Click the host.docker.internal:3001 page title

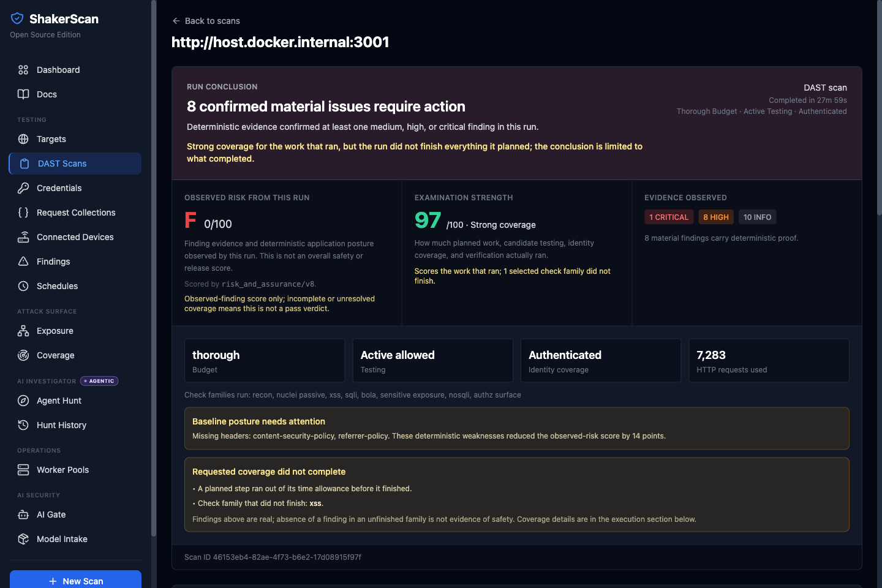pyautogui.click(x=281, y=42)
